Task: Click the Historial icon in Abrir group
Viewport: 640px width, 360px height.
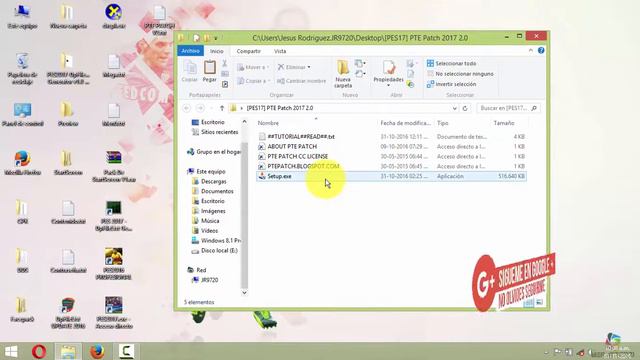Action: 411,84
